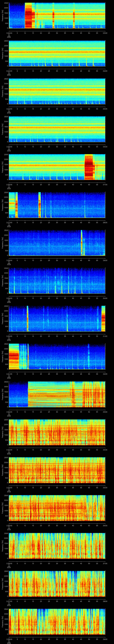Select the '2:28:00' time axis label
This screenshot has height=644, width=114.
9,260
